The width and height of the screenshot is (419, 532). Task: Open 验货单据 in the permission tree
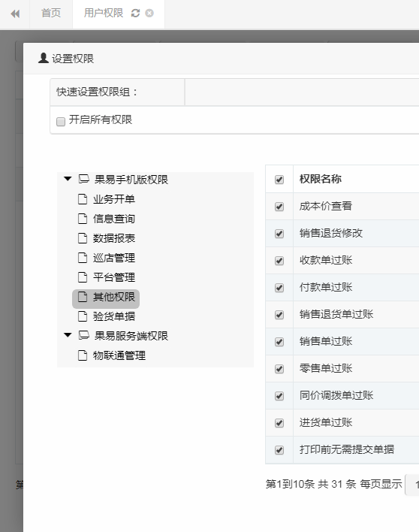pyautogui.click(x=114, y=316)
